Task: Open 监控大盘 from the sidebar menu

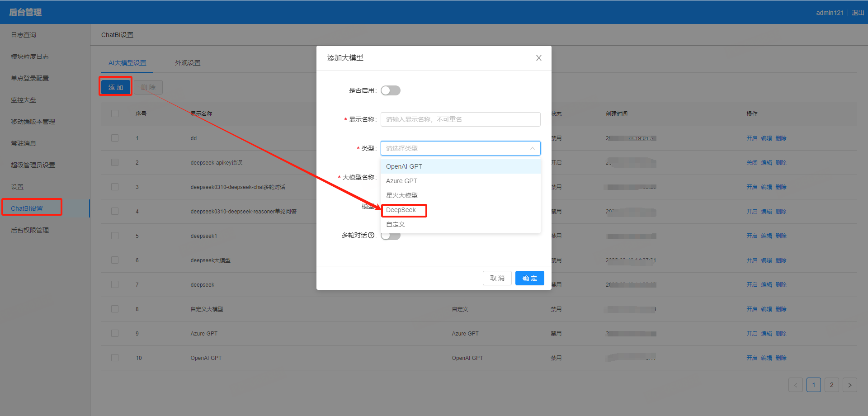Action: [x=24, y=100]
